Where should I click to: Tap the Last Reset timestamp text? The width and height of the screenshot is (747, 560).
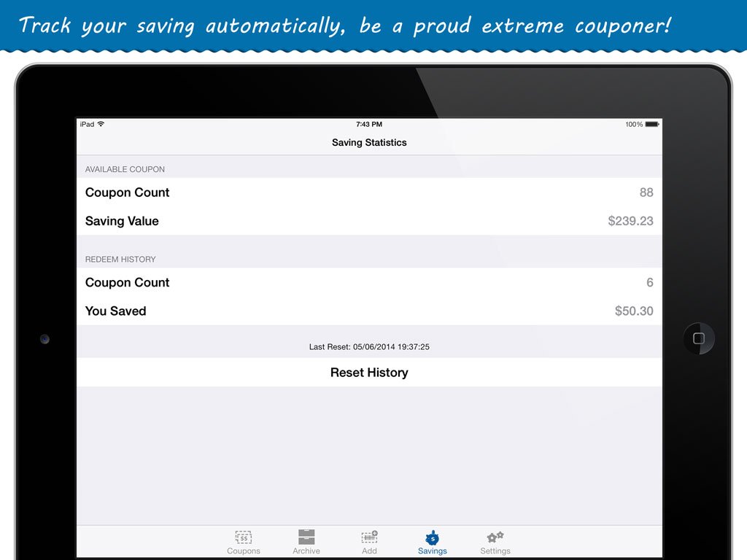pos(369,347)
